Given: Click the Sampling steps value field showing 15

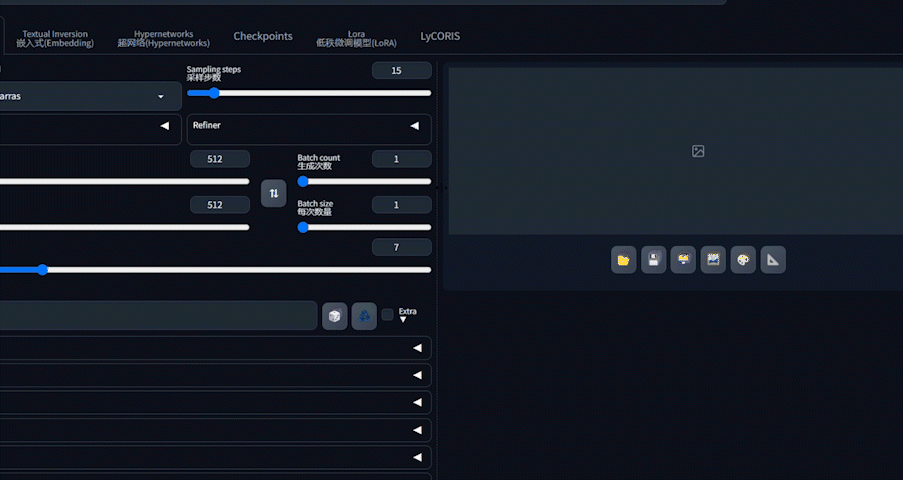Looking at the screenshot, I should (x=401, y=70).
